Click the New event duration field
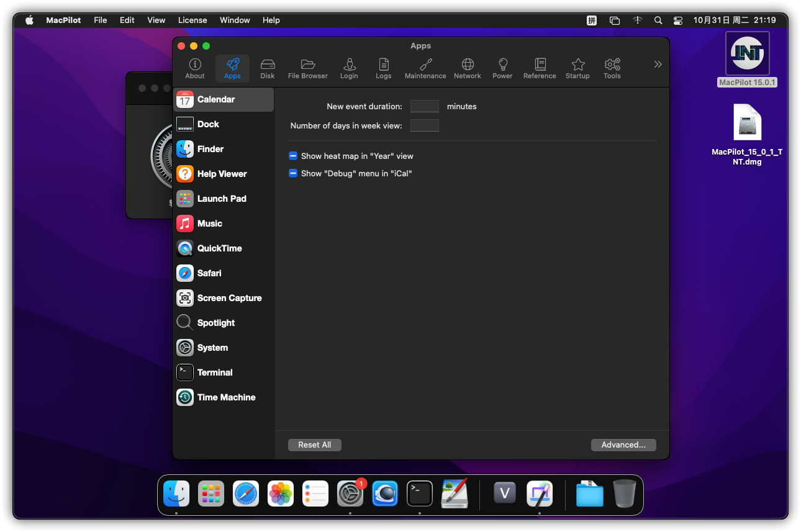The width and height of the screenshot is (801, 532). [x=424, y=107]
